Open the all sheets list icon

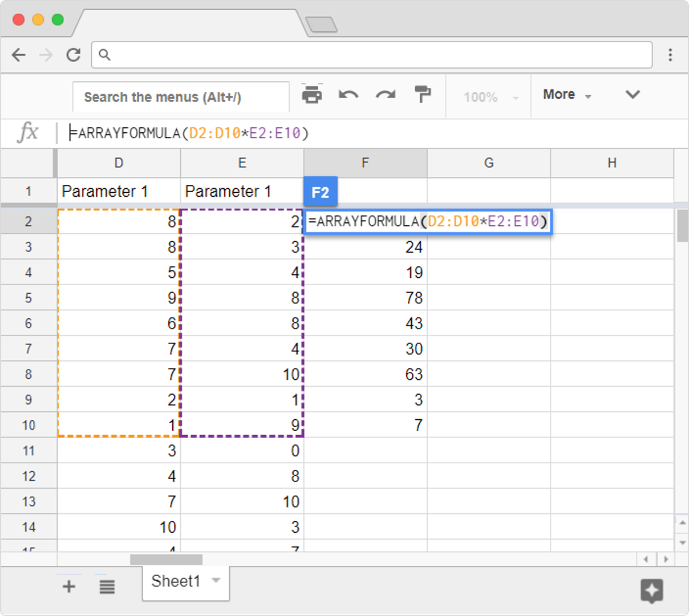[x=107, y=586]
